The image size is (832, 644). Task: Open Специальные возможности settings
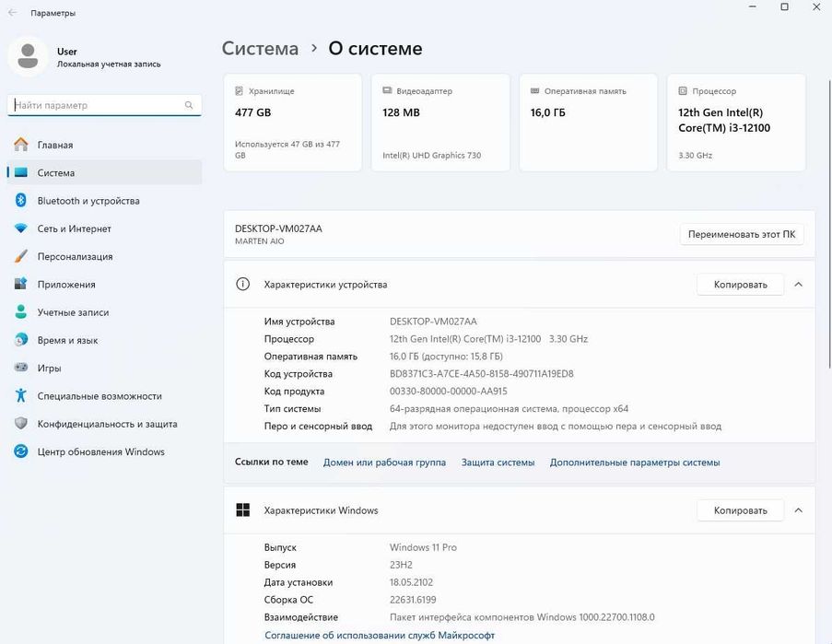pos(104,396)
